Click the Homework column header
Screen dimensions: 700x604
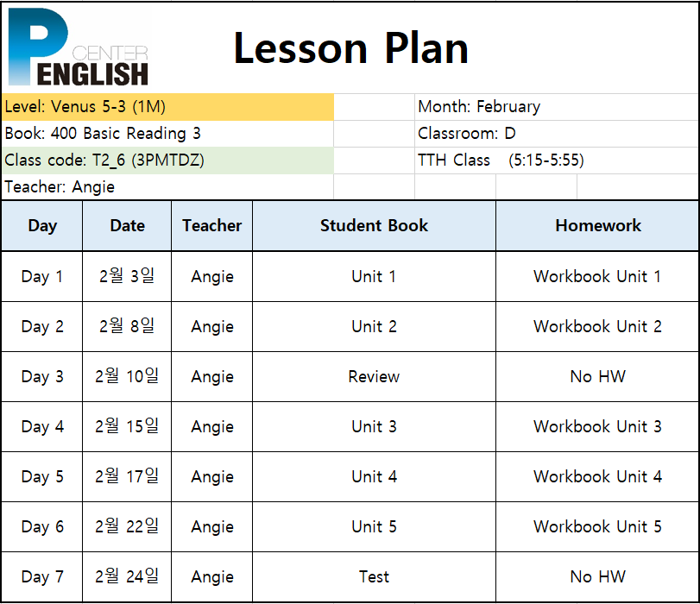click(x=598, y=226)
